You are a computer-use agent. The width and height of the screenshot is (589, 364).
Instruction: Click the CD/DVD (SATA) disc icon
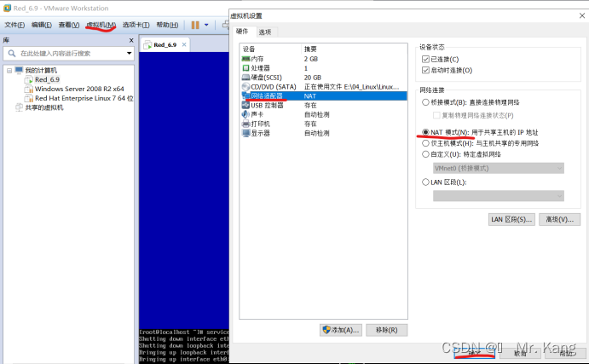(245, 87)
